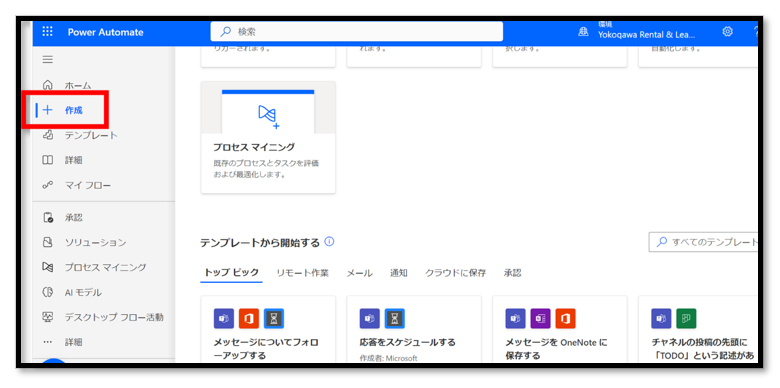Click Office icon in フォローアップ card
780x388 pixels.
249,318
